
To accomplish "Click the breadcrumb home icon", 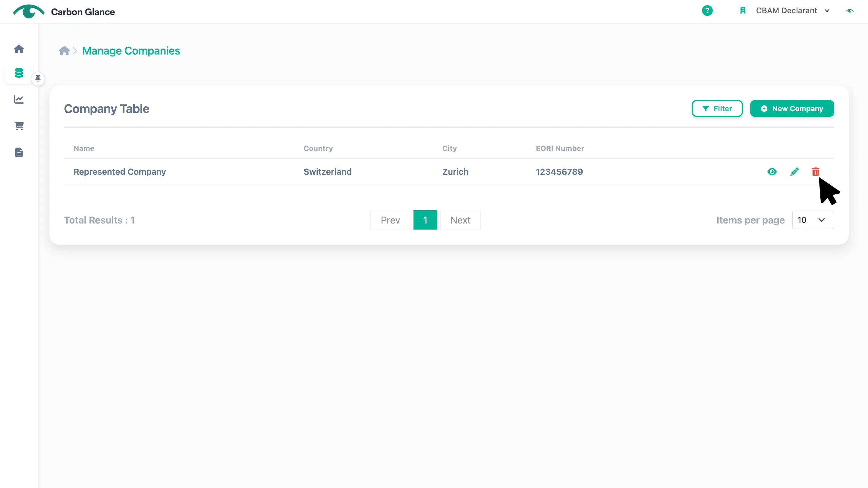I will [x=64, y=51].
